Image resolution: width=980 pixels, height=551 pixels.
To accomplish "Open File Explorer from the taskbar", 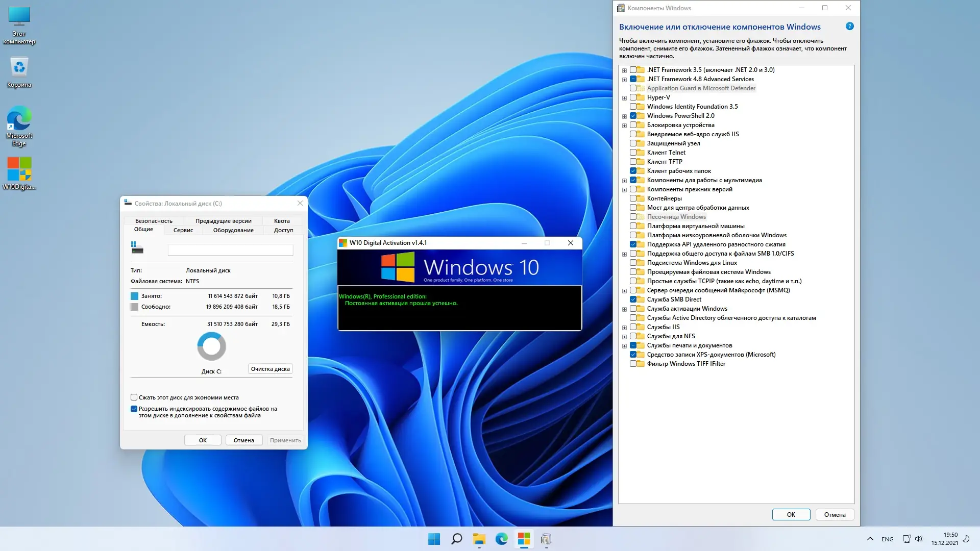I will click(x=479, y=539).
